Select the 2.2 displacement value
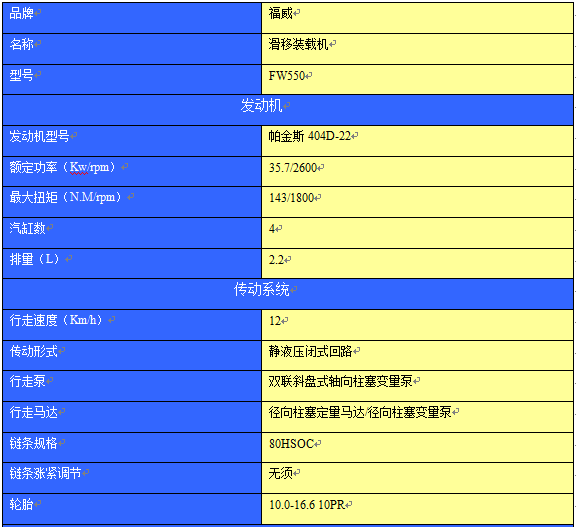Screen dimensions: 576x527 tap(276, 260)
